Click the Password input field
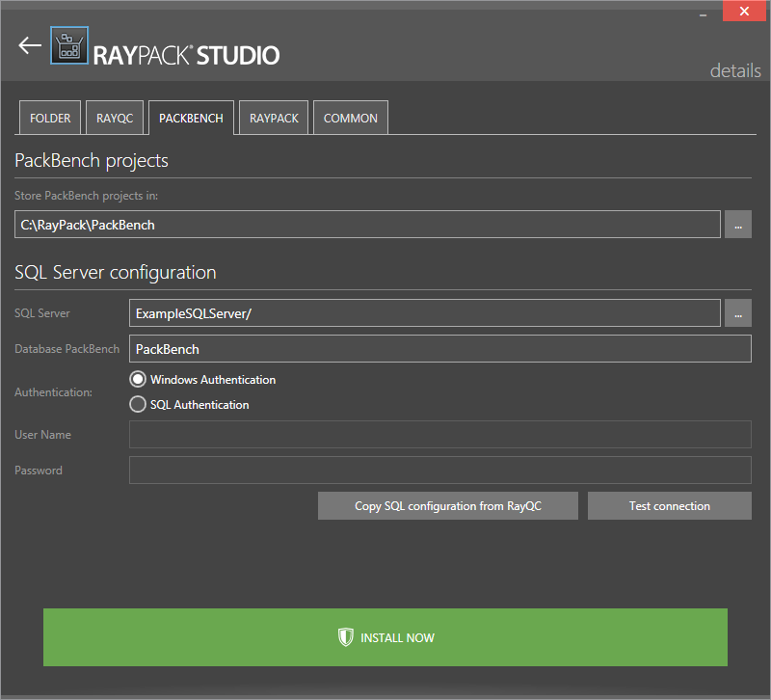The height and width of the screenshot is (700, 771). point(439,471)
